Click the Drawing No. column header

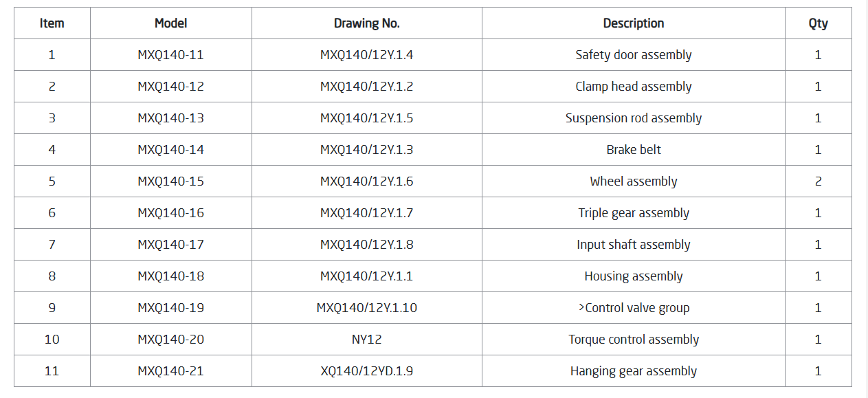coord(366,23)
